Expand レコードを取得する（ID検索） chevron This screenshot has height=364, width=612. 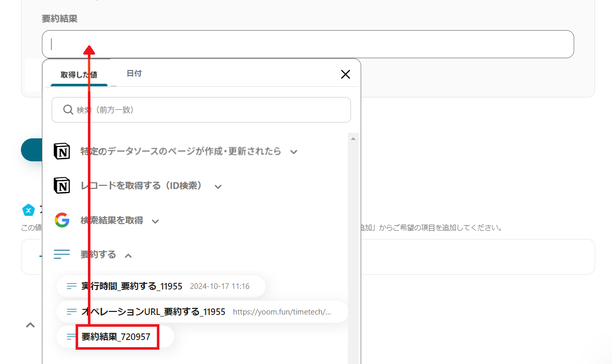coord(218,186)
